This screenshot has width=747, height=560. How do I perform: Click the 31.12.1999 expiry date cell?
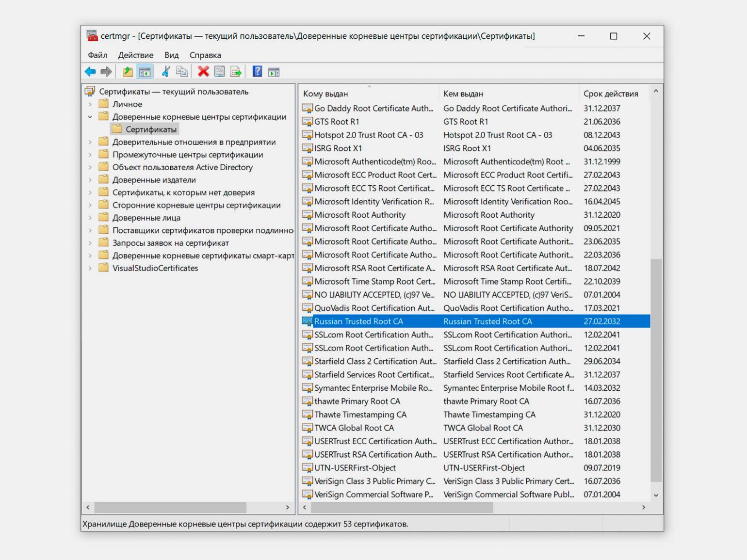click(602, 161)
